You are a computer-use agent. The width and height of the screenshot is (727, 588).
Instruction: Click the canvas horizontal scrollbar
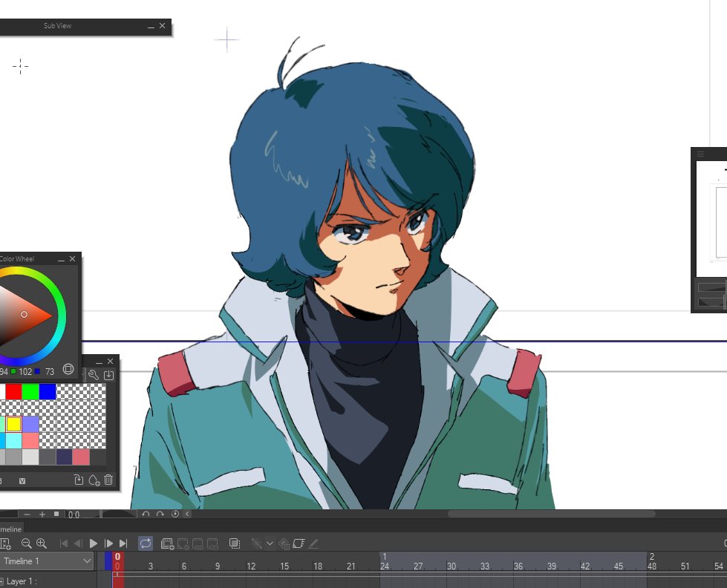(x=551, y=514)
